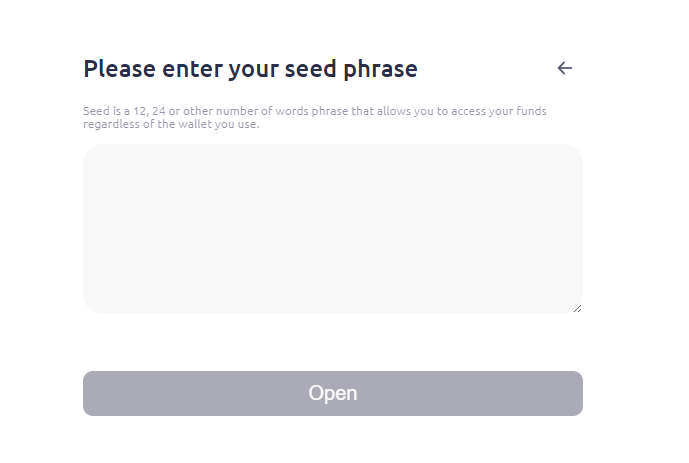Focus the seed phrase text area
Screen dimensions: 689x463
(x=332, y=228)
